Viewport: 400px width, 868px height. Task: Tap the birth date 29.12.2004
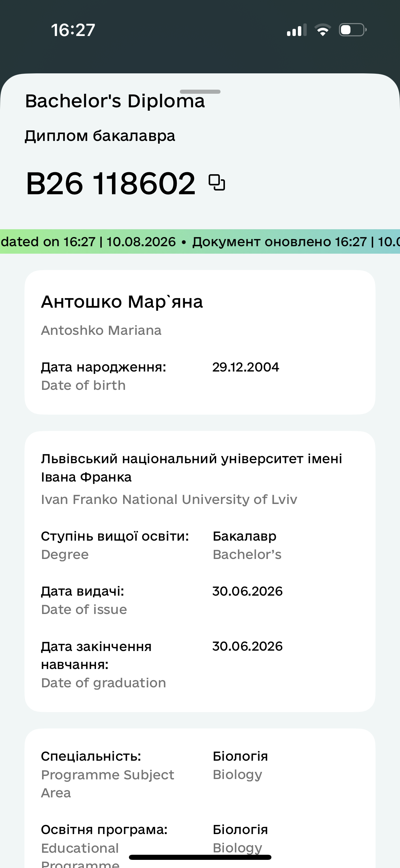pos(246,367)
